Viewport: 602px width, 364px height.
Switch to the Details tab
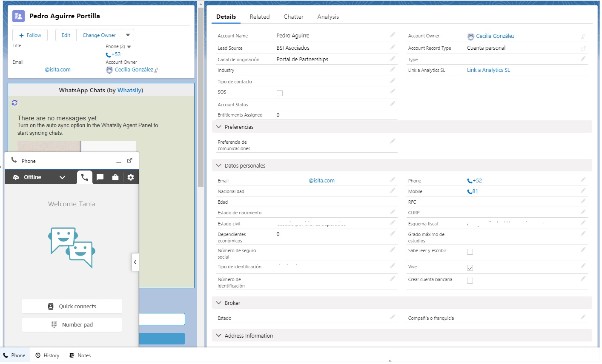click(x=226, y=17)
